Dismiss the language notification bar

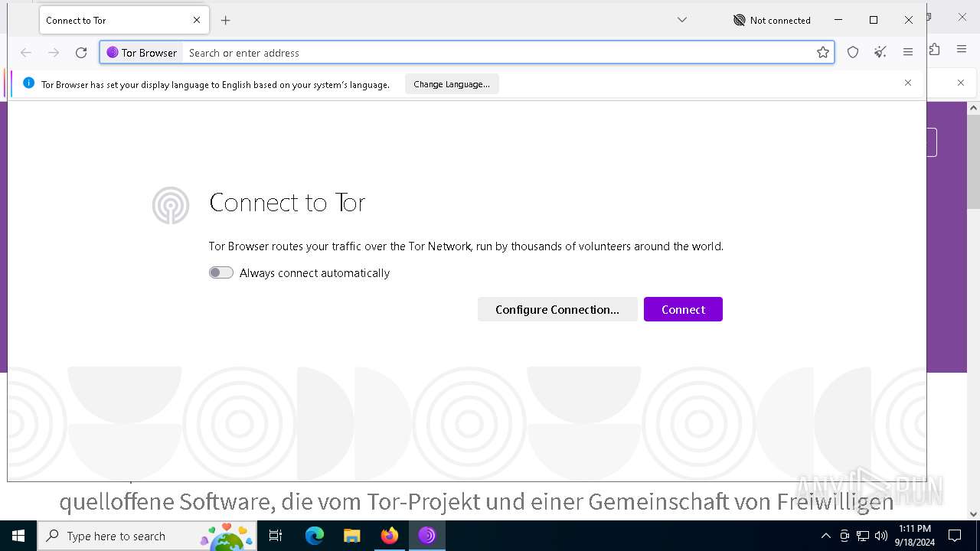pos(908,83)
